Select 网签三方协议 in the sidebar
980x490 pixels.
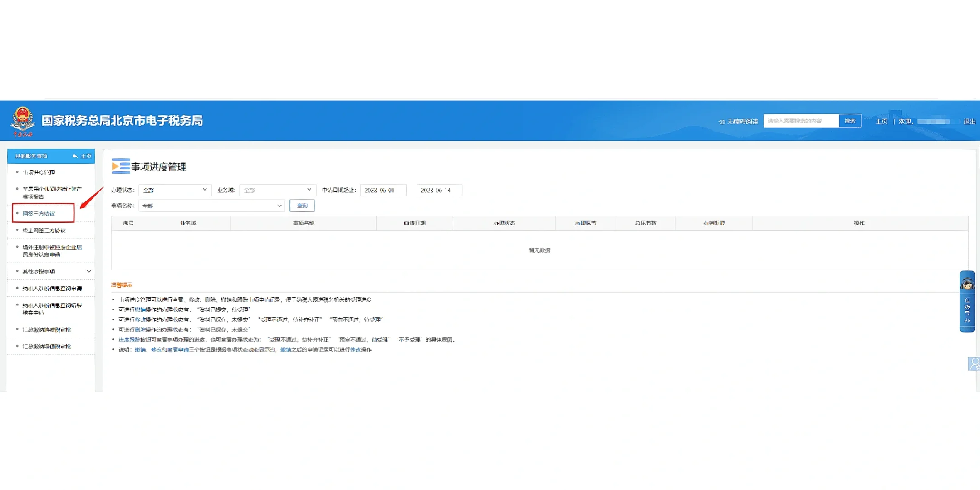39,213
